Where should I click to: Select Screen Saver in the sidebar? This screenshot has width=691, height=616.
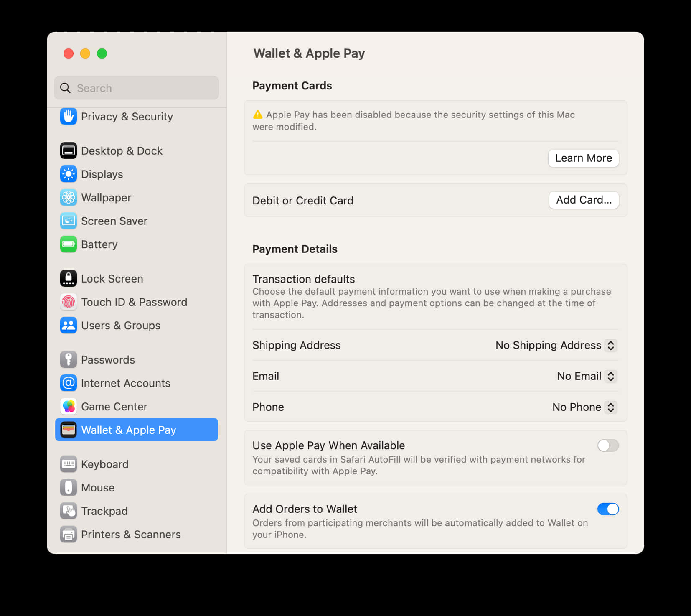pyautogui.click(x=137, y=221)
